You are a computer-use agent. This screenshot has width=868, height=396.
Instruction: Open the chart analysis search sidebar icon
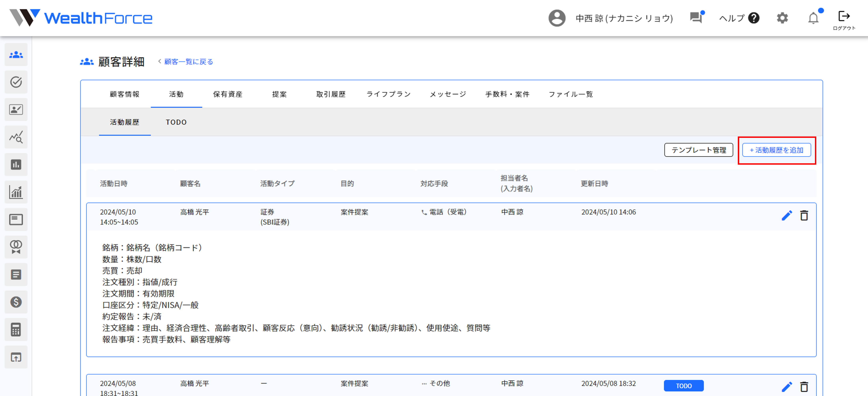(x=16, y=137)
